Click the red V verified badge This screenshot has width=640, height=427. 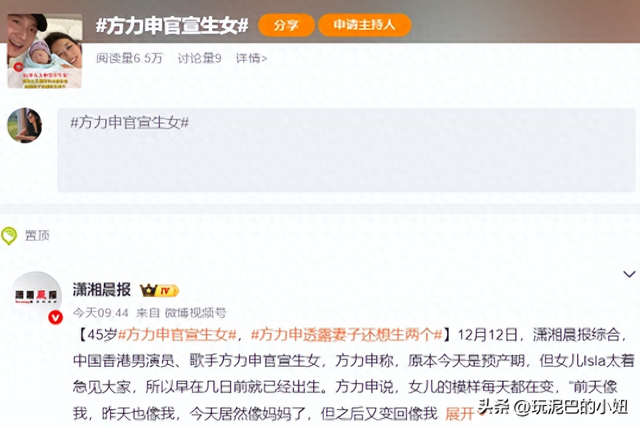click(56, 317)
